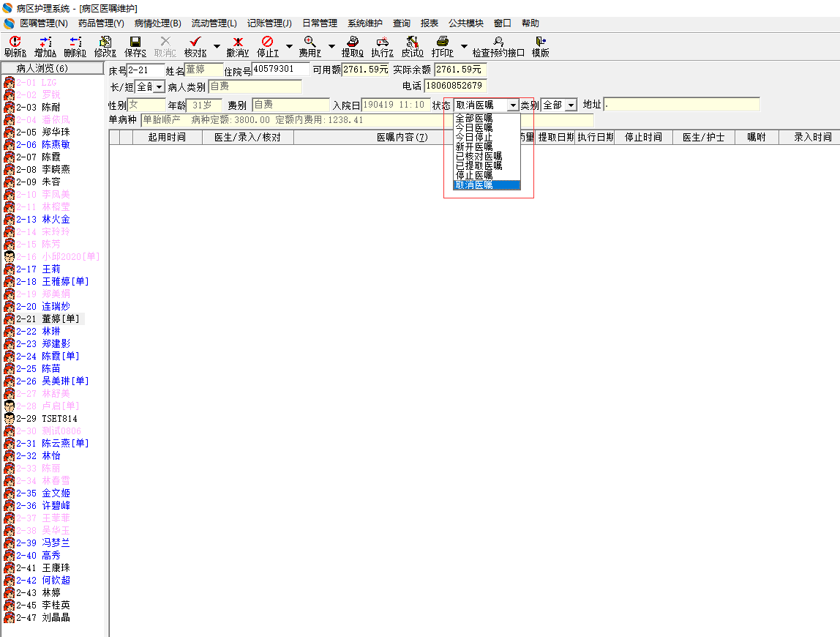Click the 刷新R refresh toolbar icon
This screenshot has height=637, width=840.
click(x=15, y=42)
